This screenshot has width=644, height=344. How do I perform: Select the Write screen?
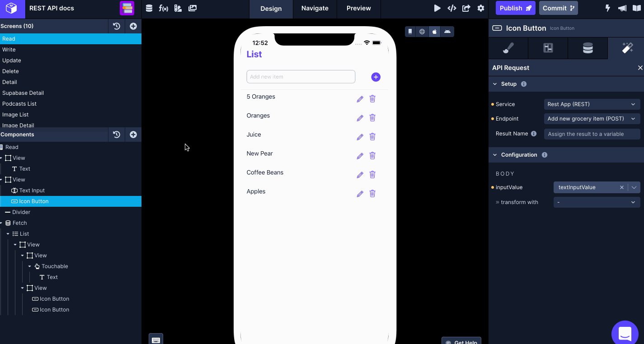point(71,50)
